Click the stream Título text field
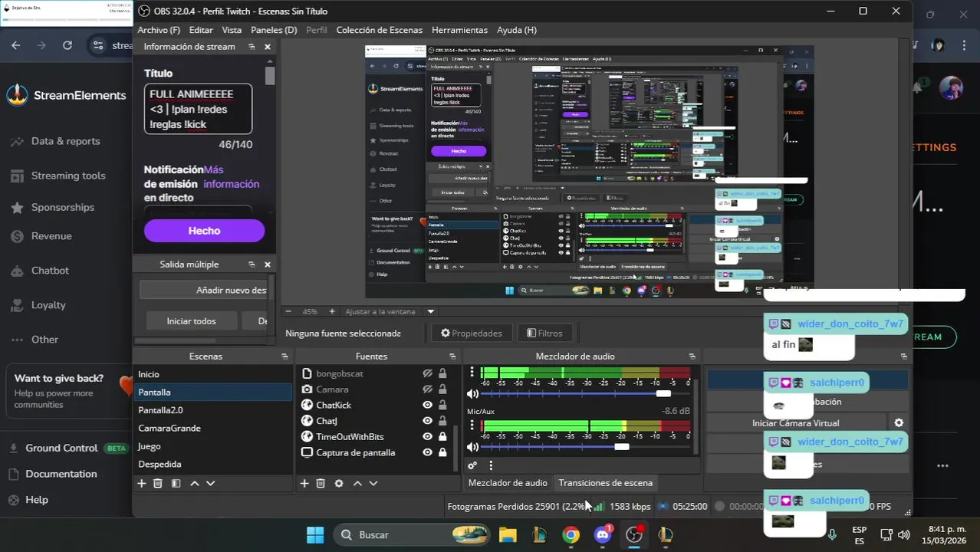The height and width of the screenshot is (552, 980). tap(198, 109)
